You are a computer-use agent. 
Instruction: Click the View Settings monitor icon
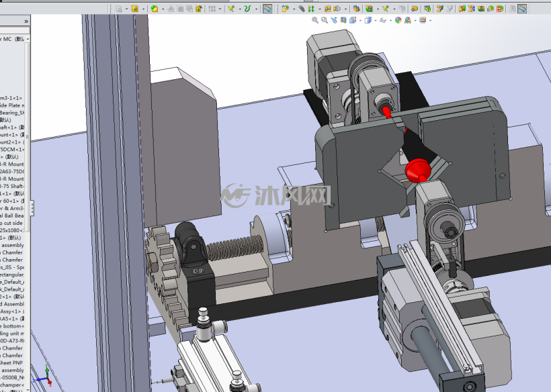click(x=423, y=20)
